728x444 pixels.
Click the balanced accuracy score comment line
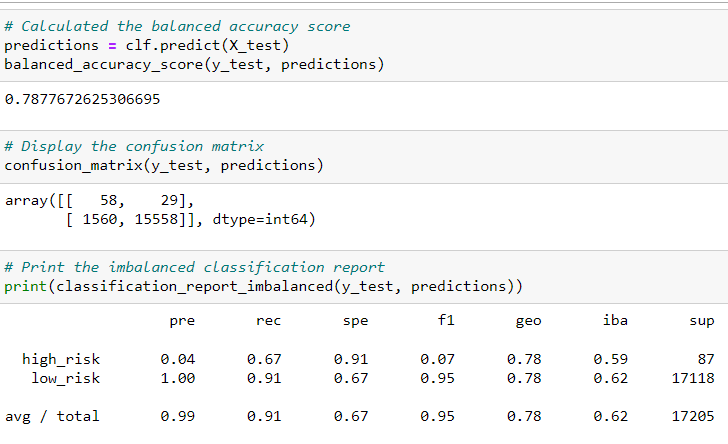pos(177,26)
